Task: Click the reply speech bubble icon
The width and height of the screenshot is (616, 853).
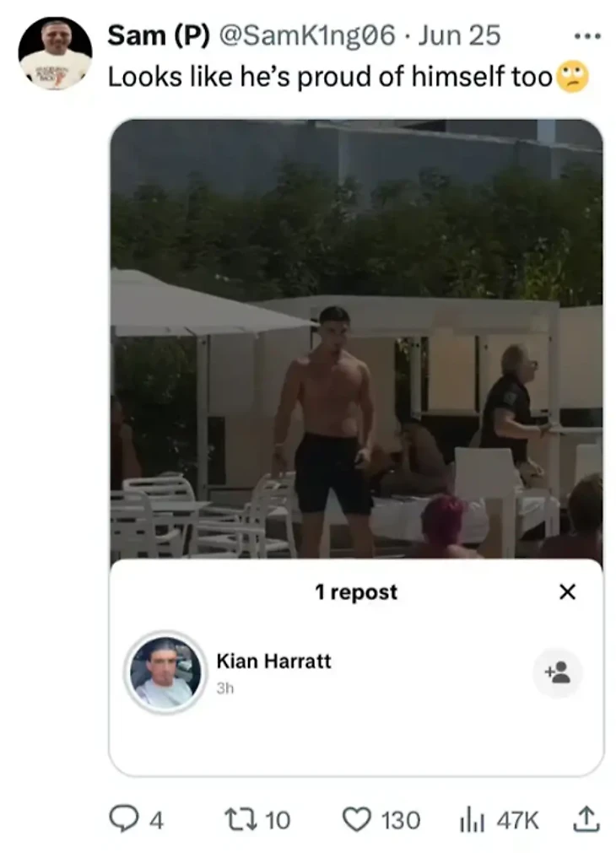Action: [123, 819]
